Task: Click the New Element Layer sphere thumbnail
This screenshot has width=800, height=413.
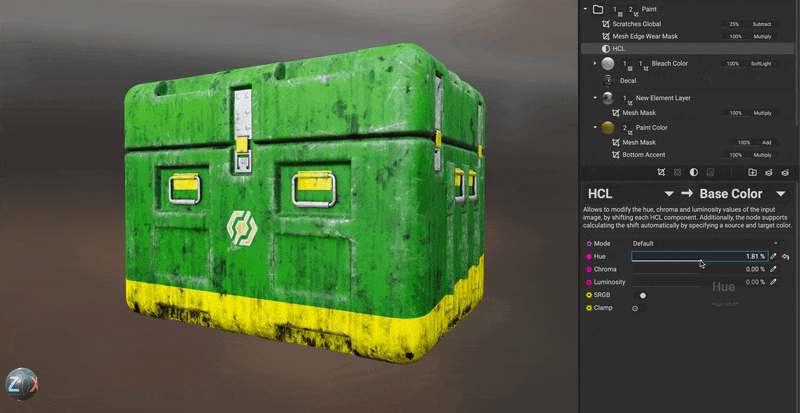Action: pyautogui.click(x=608, y=98)
